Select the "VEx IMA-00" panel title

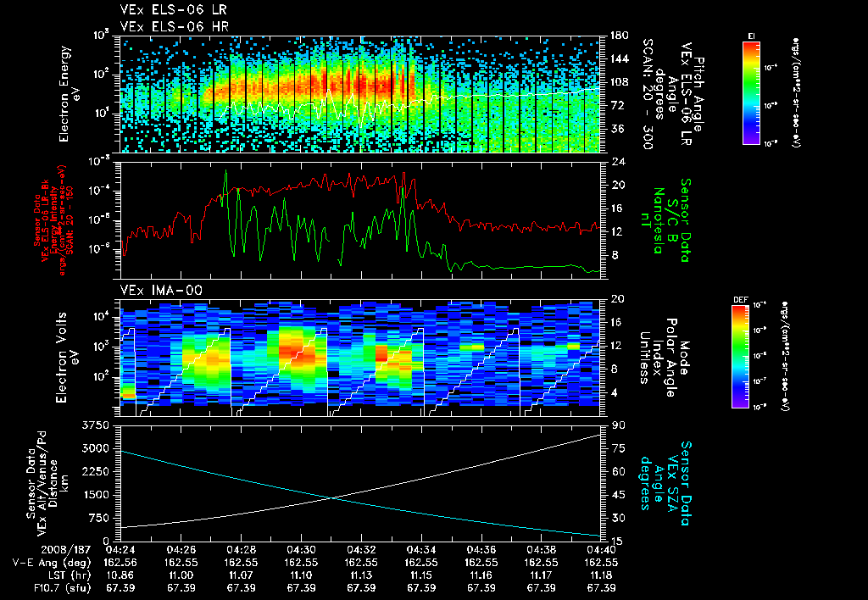coord(161,290)
